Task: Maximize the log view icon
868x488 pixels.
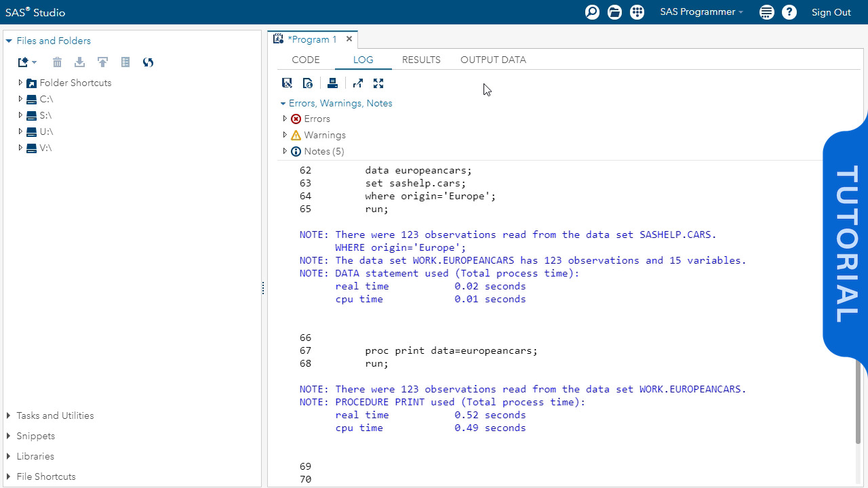Action: 378,83
